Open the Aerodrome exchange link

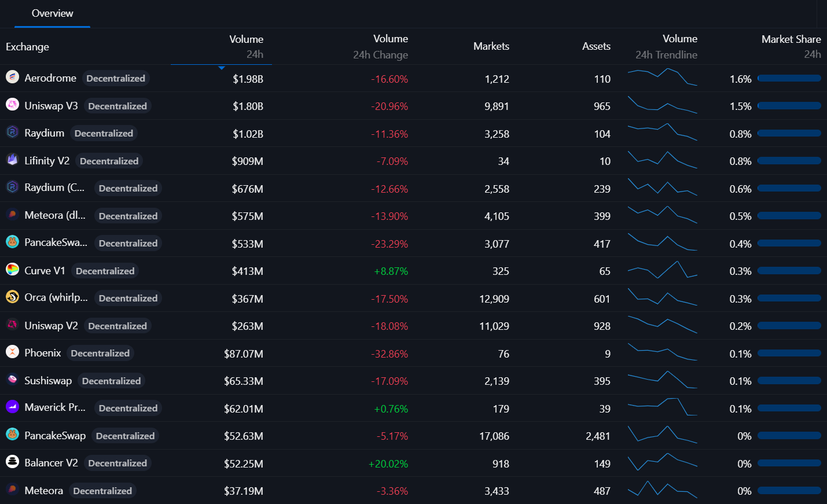(50, 78)
